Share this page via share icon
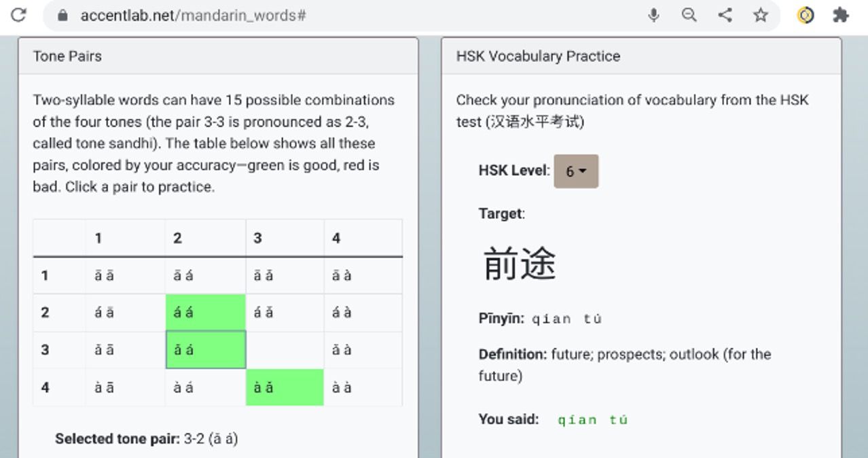The height and width of the screenshot is (458, 868). pyautogui.click(x=725, y=15)
